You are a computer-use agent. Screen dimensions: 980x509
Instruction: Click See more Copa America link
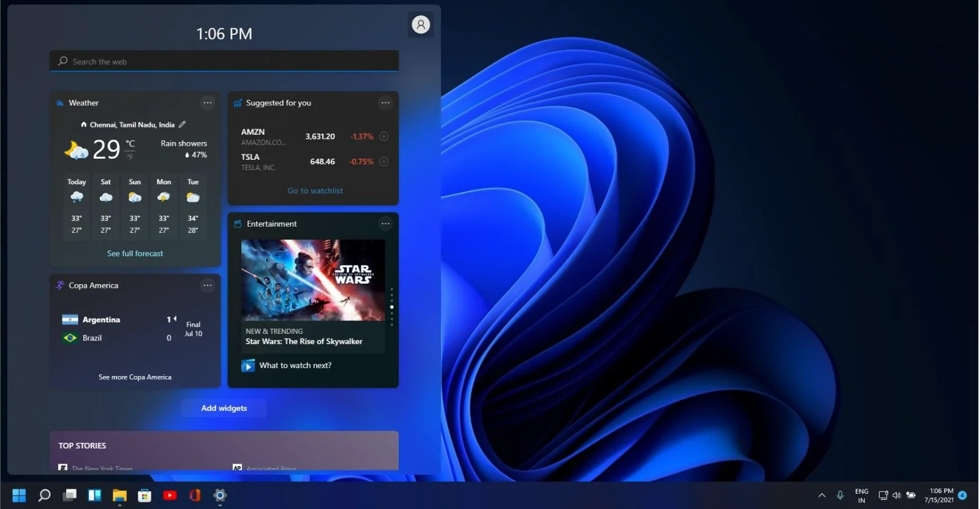tap(135, 377)
